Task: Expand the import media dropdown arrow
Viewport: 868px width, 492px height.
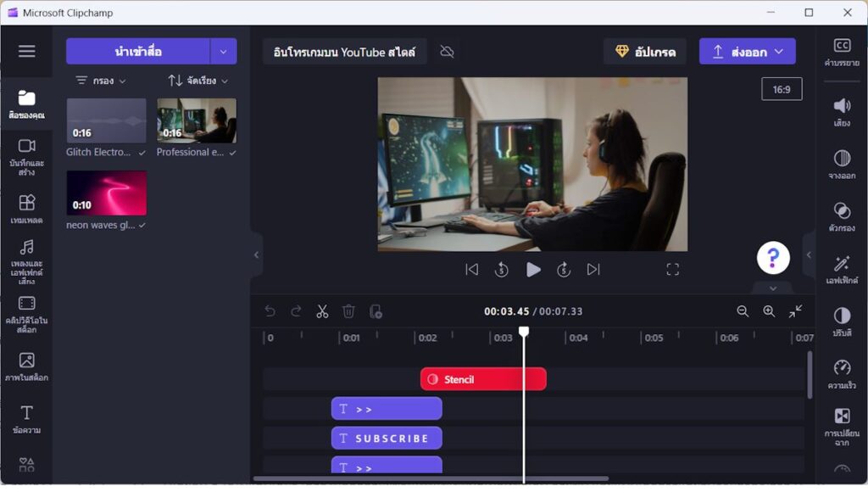Action: pos(223,51)
